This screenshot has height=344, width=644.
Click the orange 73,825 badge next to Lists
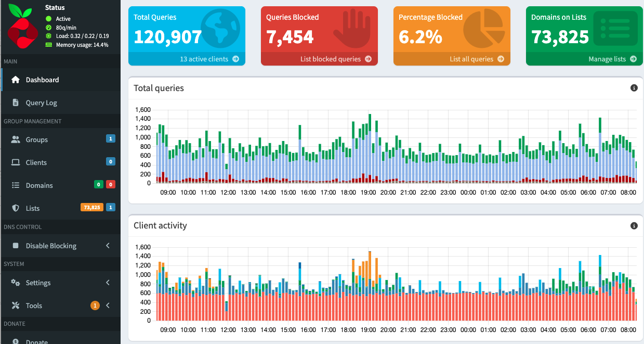pos(91,207)
